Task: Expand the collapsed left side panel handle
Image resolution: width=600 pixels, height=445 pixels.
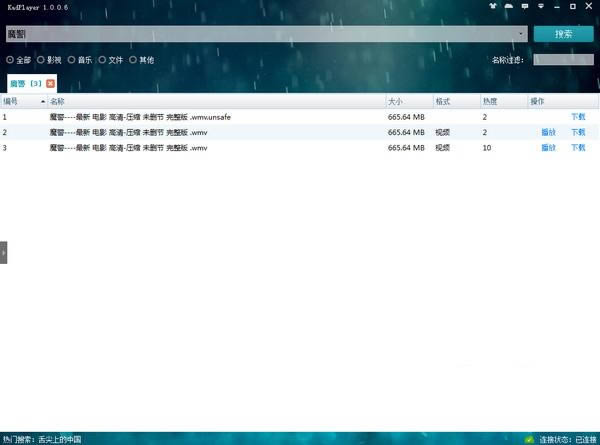Action: click(x=3, y=253)
